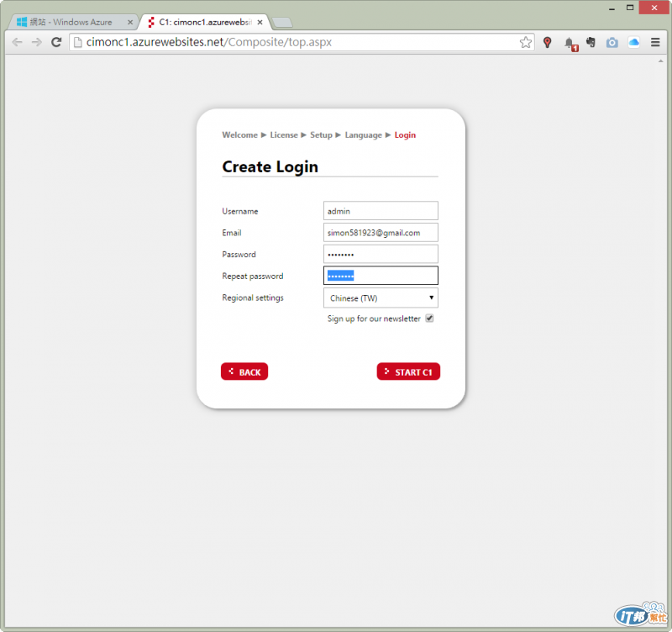This screenshot has width=672, height=632.
Task: Click the START C1 button
Action: click(408, 371)
